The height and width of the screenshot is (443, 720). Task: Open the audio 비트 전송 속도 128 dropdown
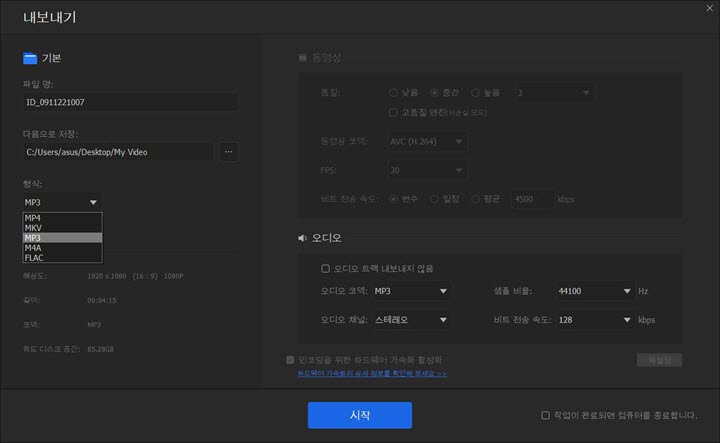(595, 320)
